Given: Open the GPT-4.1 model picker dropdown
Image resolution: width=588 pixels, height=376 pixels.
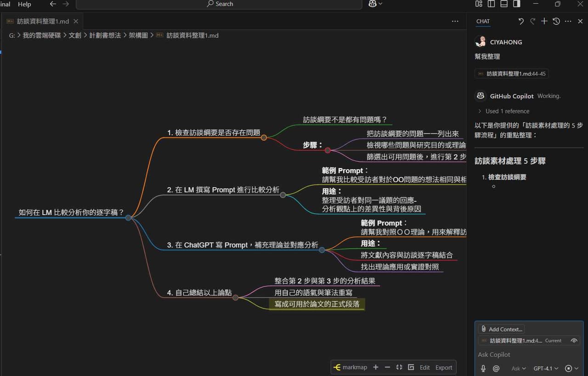Looking at the screenshot, I should click(546, 368).
